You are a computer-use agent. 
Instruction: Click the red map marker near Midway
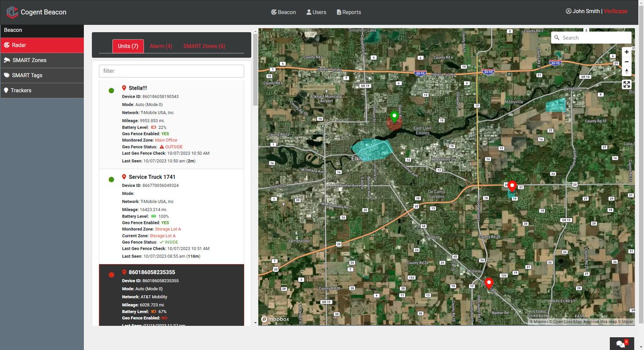488,283
